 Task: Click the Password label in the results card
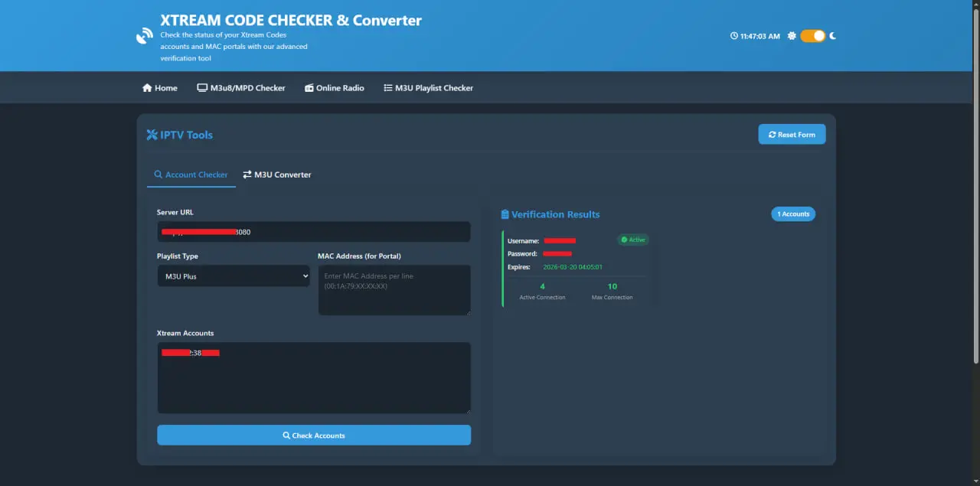[523, 253]
